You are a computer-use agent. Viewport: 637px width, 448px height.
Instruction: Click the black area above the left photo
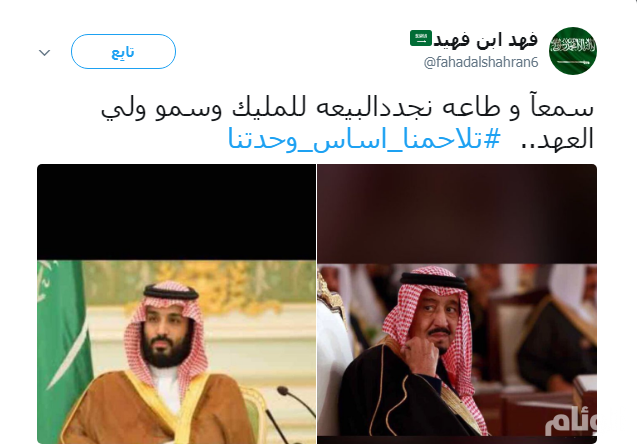point(176,212)
